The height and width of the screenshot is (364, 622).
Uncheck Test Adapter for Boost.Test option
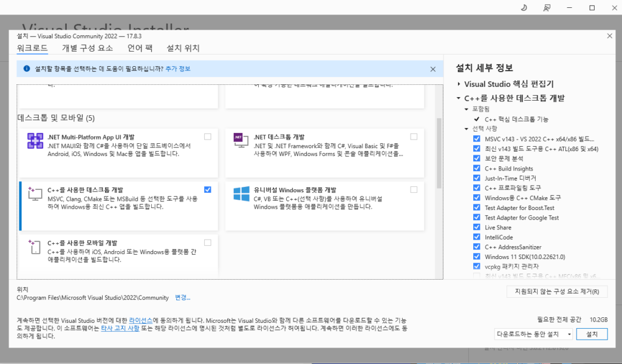(x=476, y=207)
